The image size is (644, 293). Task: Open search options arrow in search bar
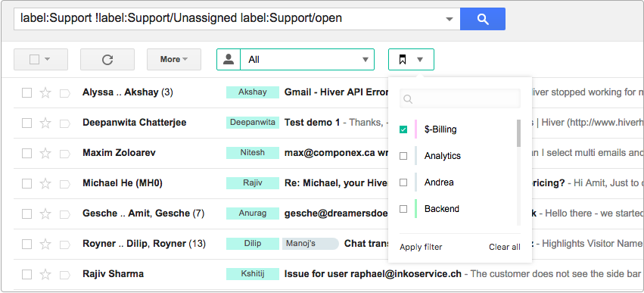tap(450, 19)
